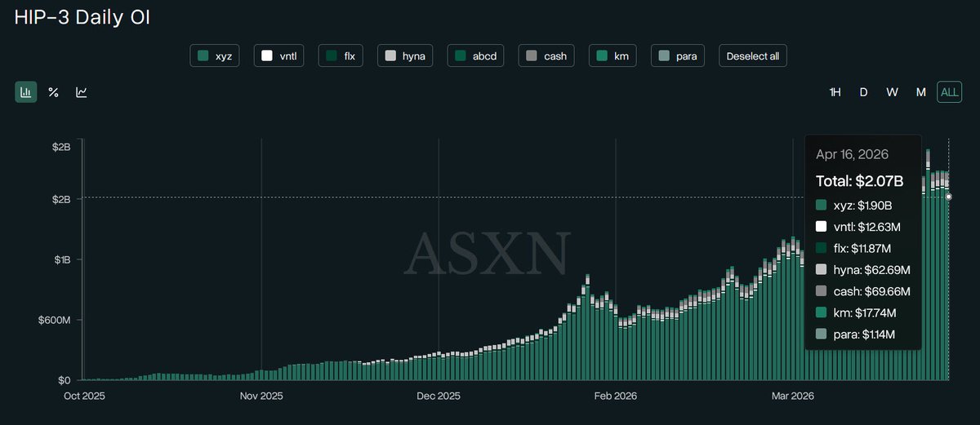
Task: Switch to the D daily timeframe
Action: 863,92
